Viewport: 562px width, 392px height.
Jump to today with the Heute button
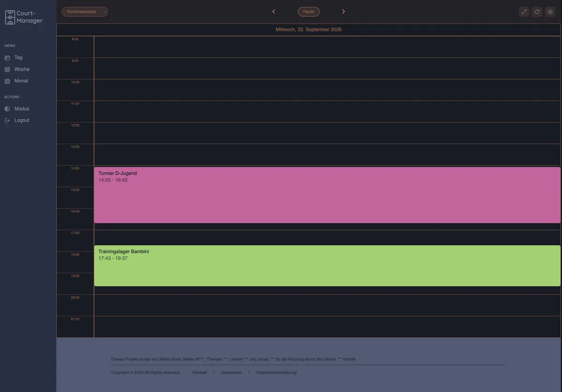[x=309, y=12]
